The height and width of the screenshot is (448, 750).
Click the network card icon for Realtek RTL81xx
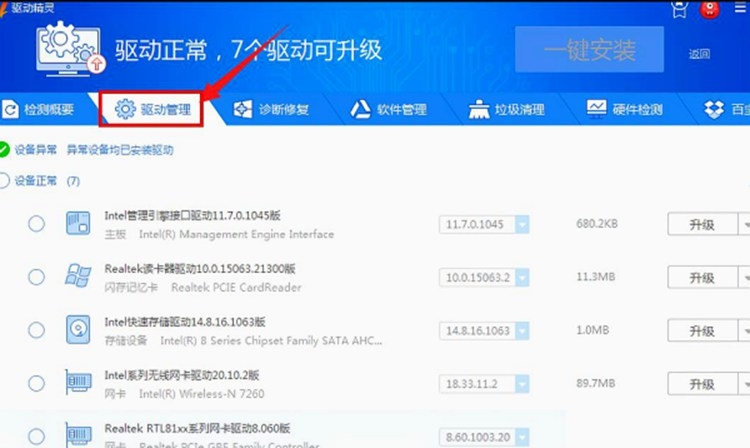78,435
